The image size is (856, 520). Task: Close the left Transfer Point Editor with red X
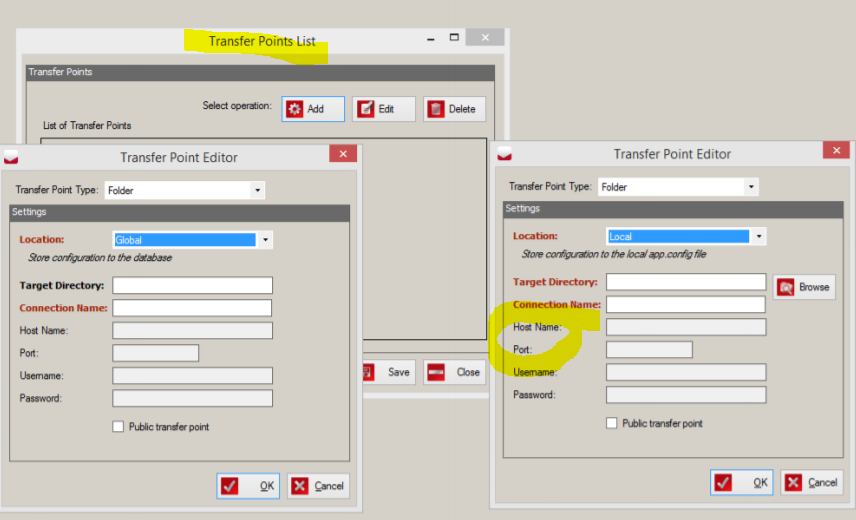(343, 154)
